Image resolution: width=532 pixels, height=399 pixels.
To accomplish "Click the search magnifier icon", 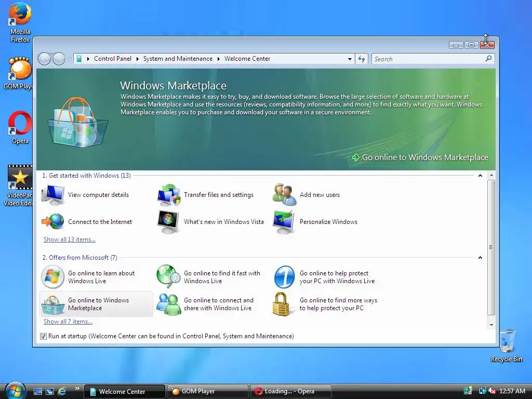I will click(x=488, y=59).
